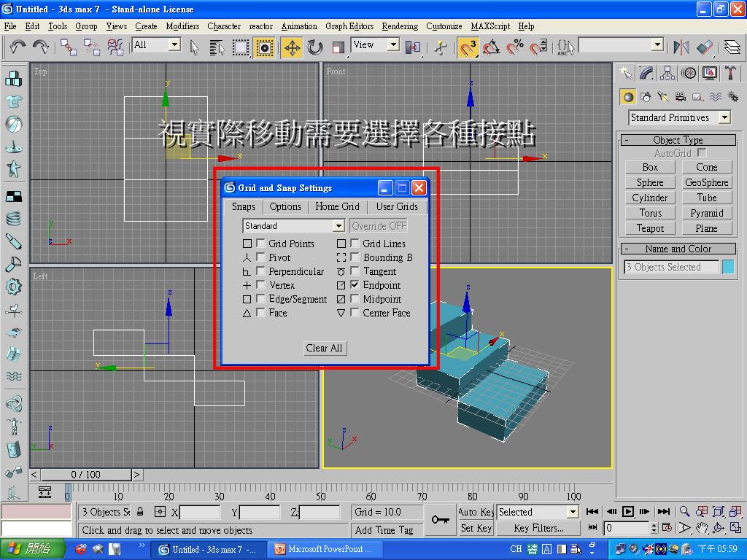This screenshot has height=560, width=747.
Task: Enable the Perpendicular snap checkbox
Action: (x=260, y=271)
